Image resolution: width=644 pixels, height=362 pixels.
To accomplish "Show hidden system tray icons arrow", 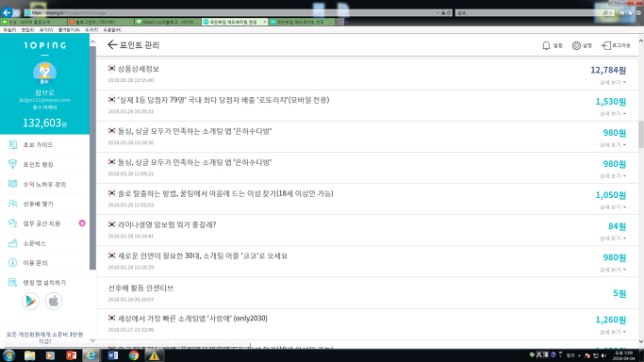I will tap(579, 355).
